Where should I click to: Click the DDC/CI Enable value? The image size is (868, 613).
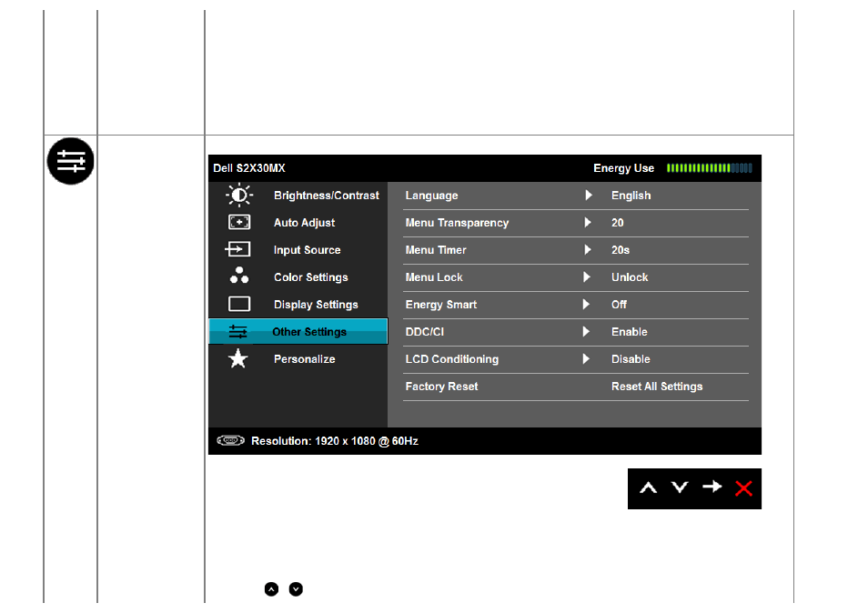click(630, 332)
